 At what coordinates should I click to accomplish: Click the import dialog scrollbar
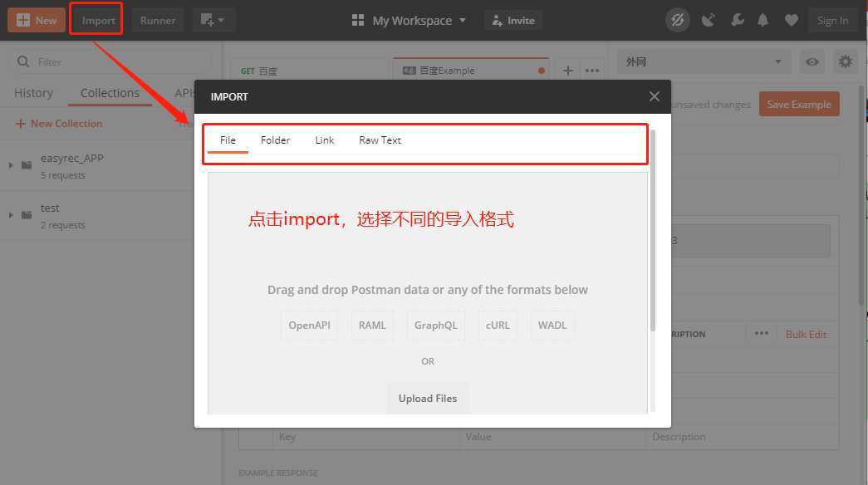pyautogui.click(x=653, y=230)
